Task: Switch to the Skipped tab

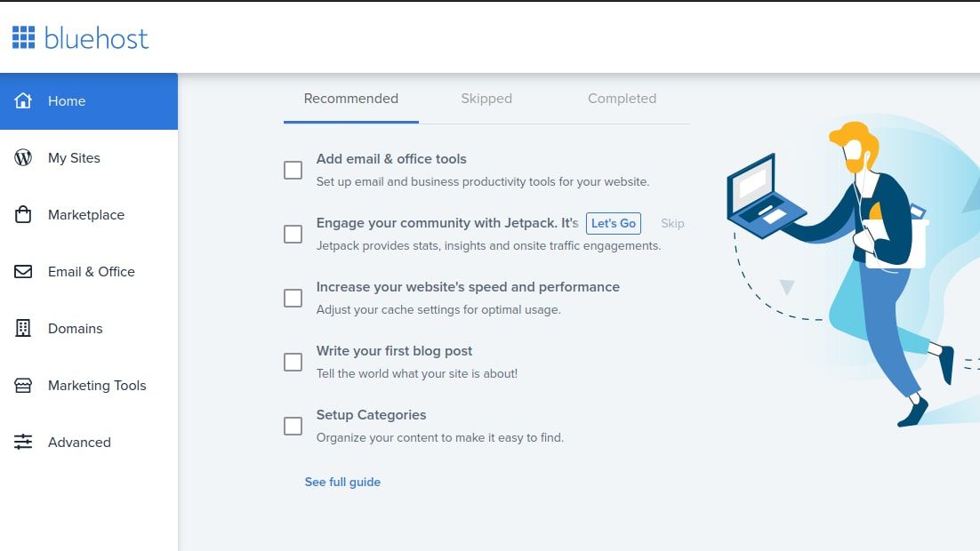Action: [x=486, y=99]
